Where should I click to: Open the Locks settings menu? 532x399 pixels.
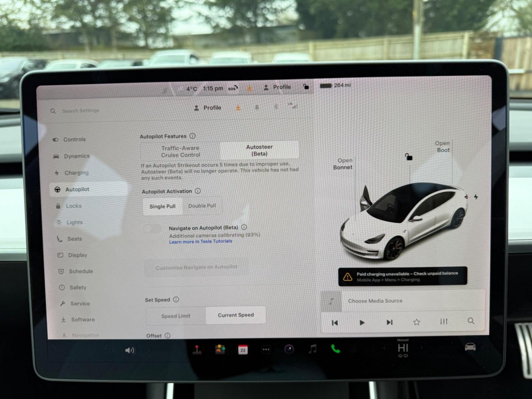click(x=69, y=206)
